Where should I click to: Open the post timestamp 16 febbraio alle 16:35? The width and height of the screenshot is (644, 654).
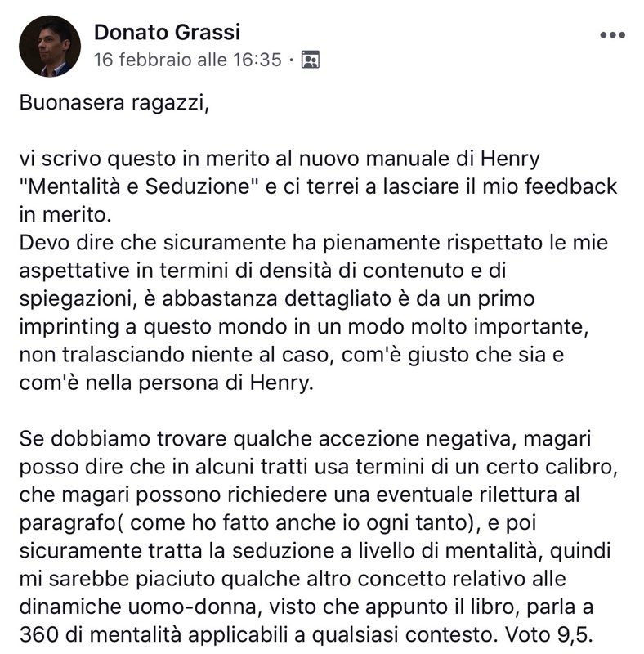click(188, 60)
